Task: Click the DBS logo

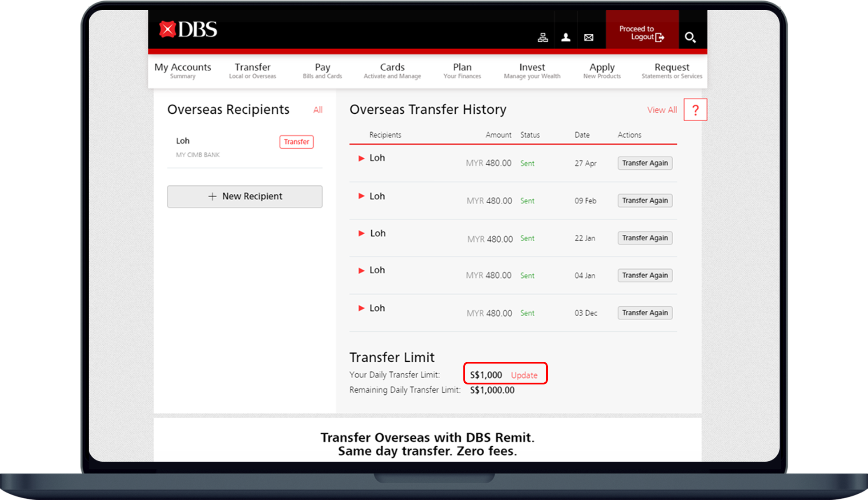Action: click(x=188, y=30)
